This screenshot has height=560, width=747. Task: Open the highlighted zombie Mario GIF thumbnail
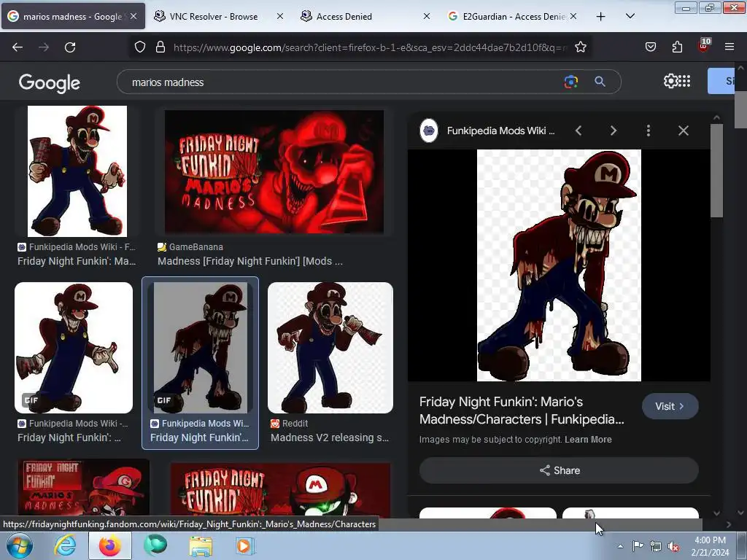coord(201,348)
